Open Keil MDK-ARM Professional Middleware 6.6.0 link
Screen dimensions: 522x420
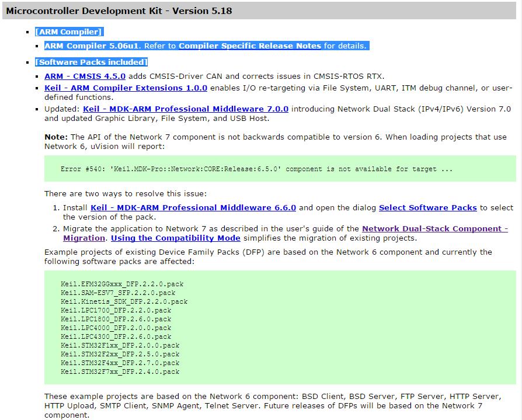(193, 207)
